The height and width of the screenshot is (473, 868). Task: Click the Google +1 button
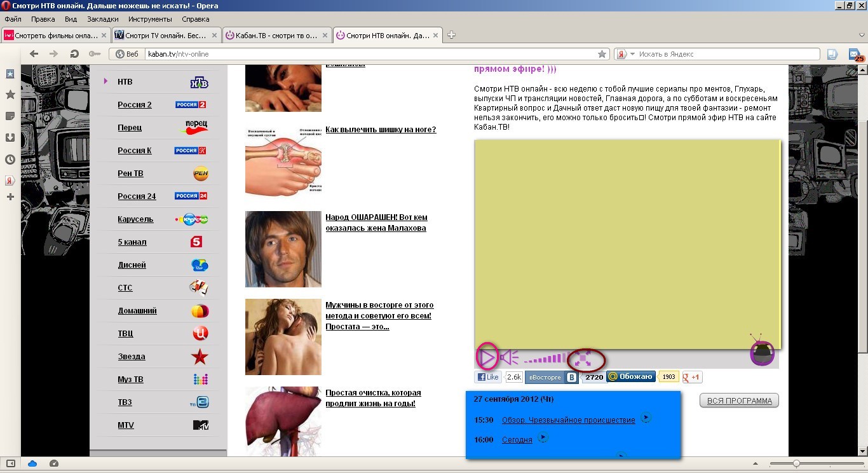click(x=691, y=377)
